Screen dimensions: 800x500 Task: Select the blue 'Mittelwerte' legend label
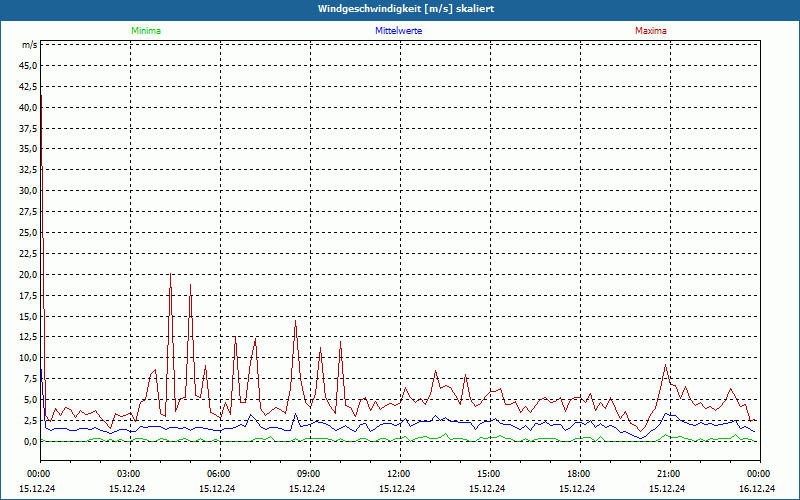(398, 31)
